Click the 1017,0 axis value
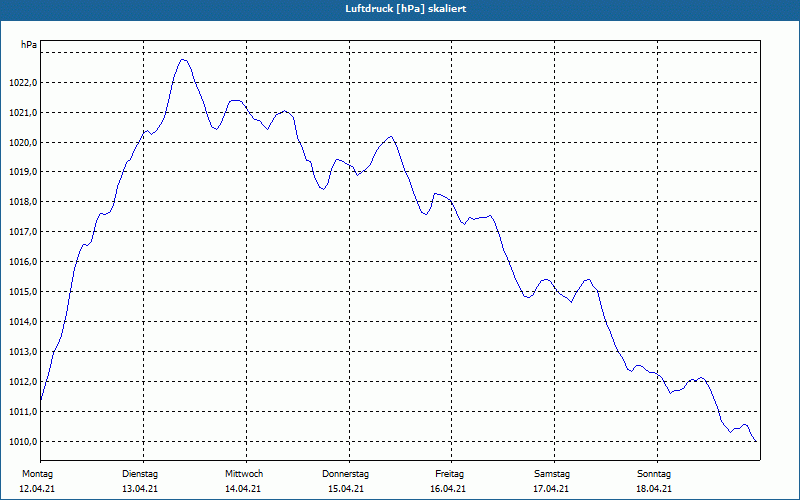 coord(23,232)
